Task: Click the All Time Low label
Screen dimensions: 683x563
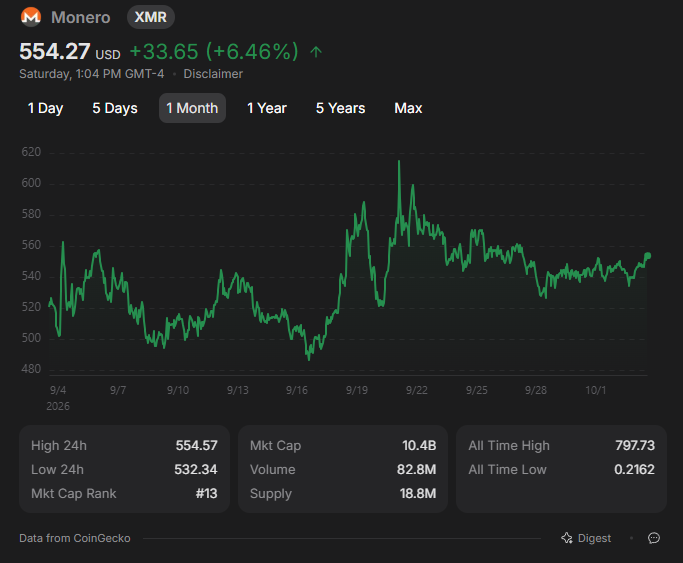Action: [x=507, y=469]
